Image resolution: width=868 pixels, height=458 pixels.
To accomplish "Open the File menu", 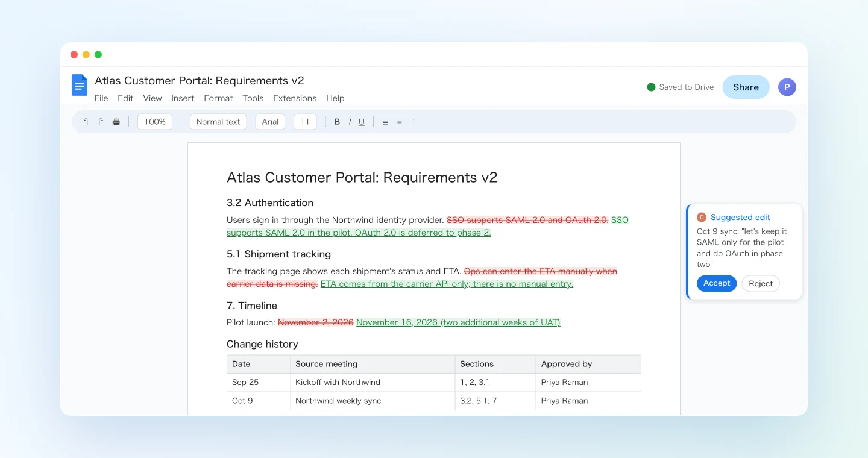I will pyautogui.click(x=101, y=98).
